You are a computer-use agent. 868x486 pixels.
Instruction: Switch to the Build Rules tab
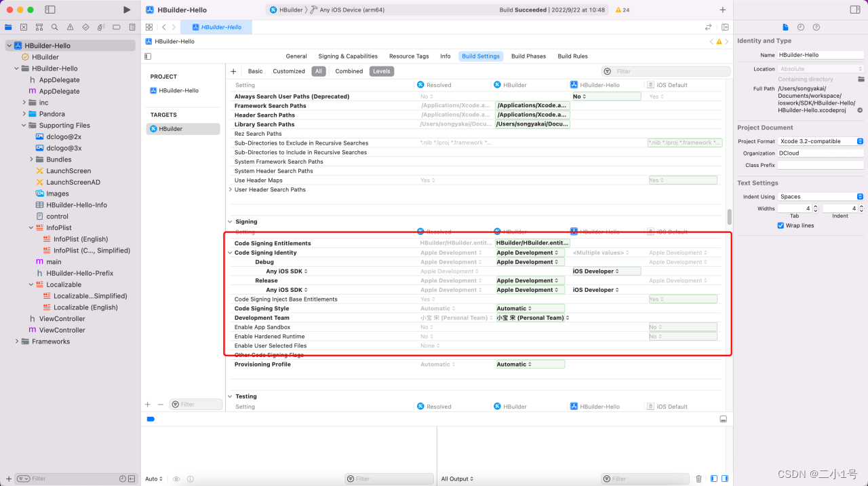pyautogui.click(x=572, y=56)
